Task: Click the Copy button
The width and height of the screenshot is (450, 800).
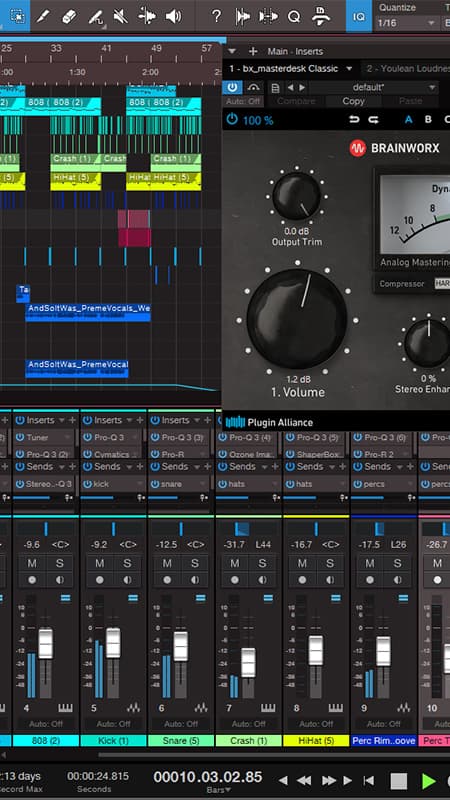Action: 354,101
